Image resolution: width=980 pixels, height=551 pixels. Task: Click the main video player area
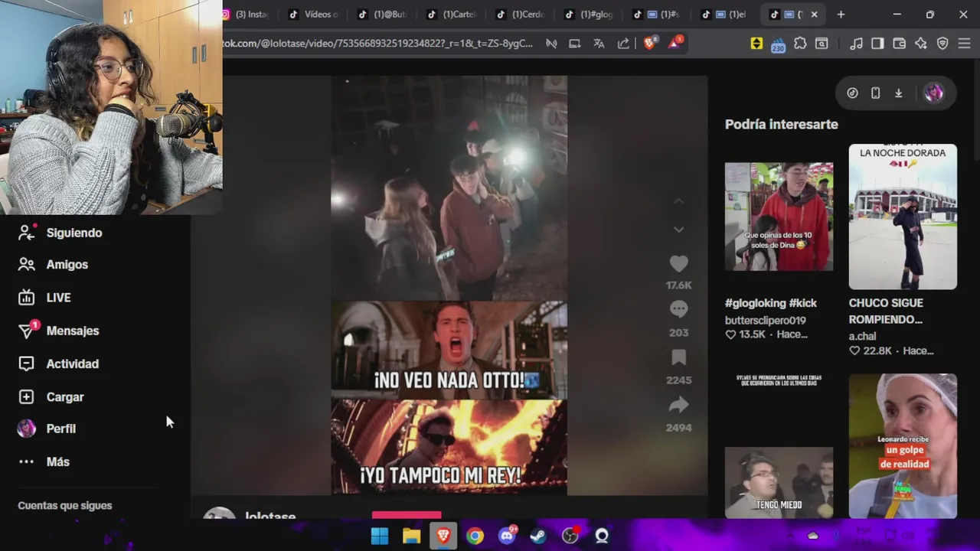pyautogui.click(x=449, y=285)
